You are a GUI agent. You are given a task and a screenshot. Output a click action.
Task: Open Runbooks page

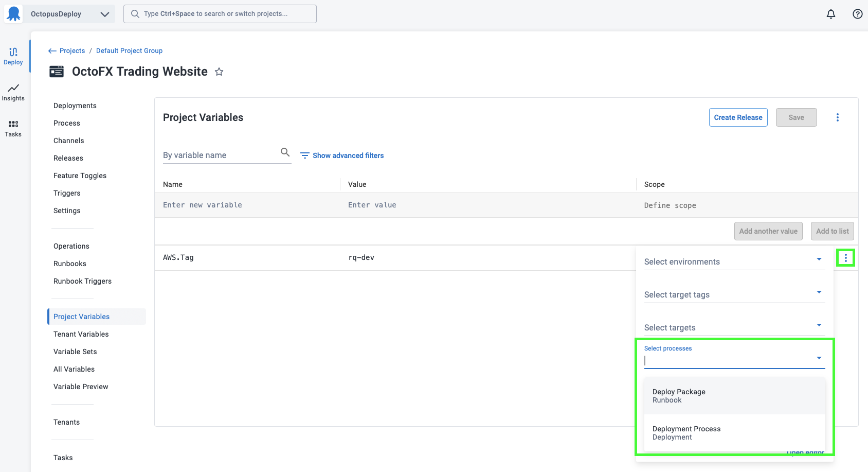pyautogui.click(x=70, y=264)
